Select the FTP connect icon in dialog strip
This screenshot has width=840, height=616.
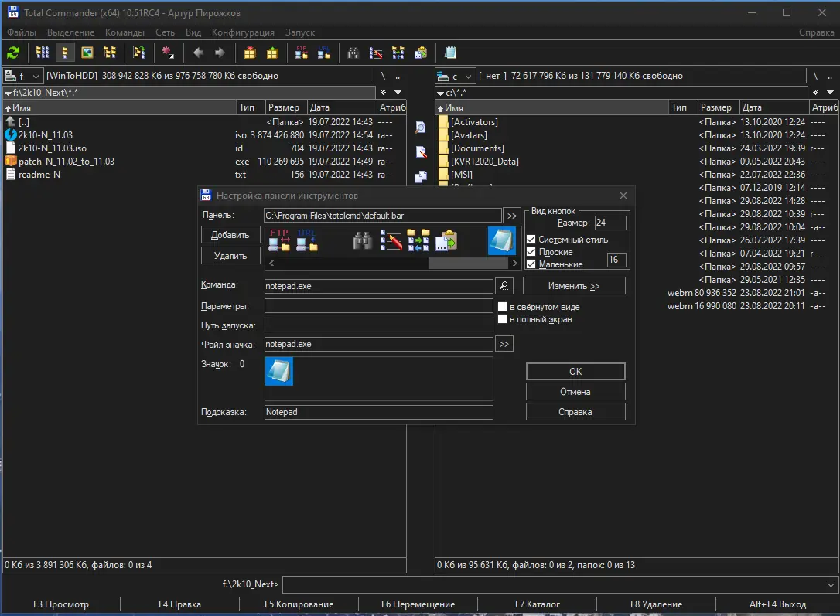278,240
